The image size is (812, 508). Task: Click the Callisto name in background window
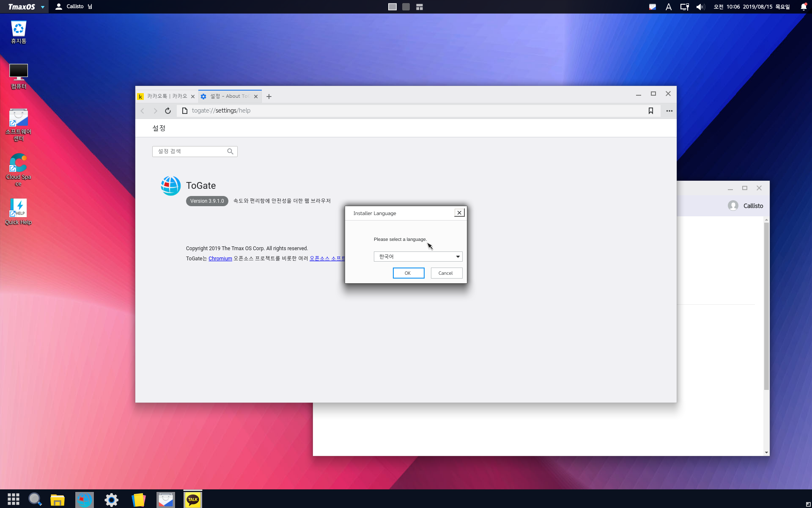click(753, 206)
